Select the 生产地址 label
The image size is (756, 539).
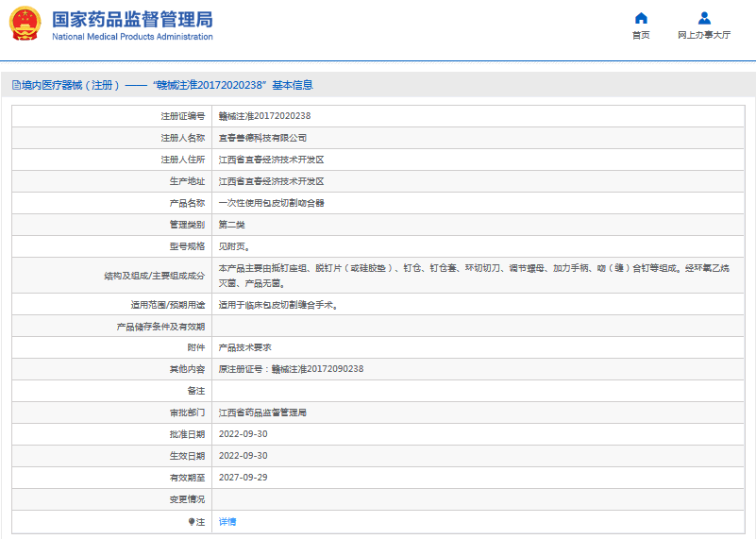tap(187, 181)
